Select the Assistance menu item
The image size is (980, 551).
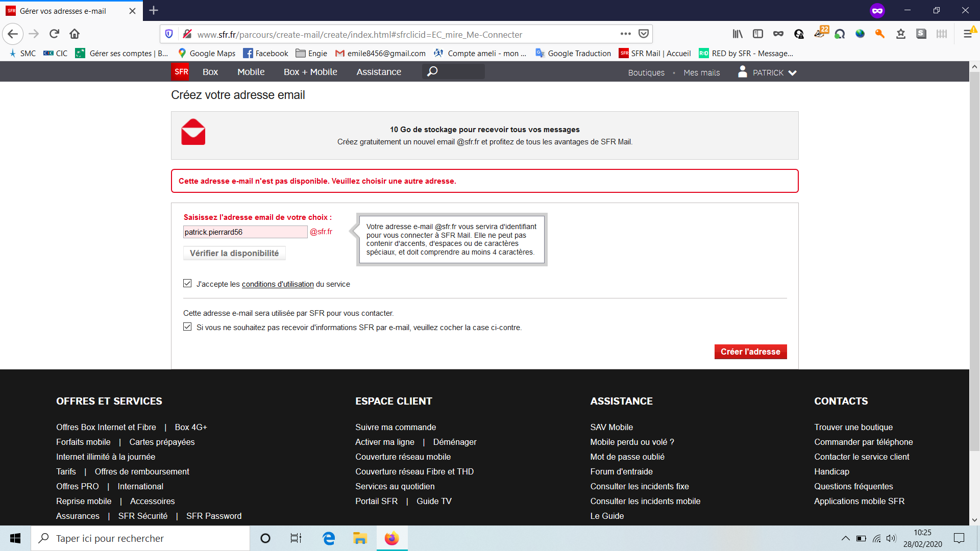coord(379,72)
